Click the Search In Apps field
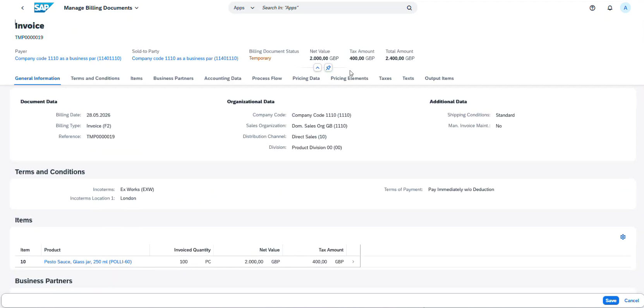The width and height of the screenshot is (644, 308). (332, 8)
